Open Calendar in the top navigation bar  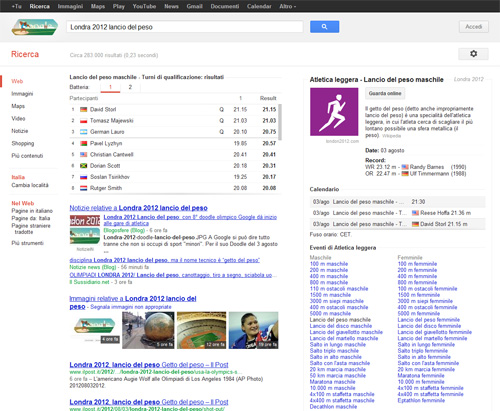click(259, 6)
